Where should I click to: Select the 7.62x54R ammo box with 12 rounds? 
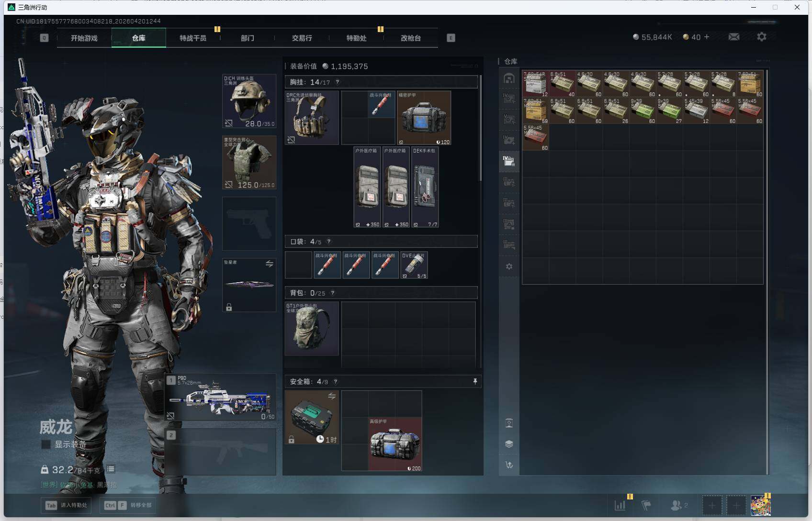click(x=535, y=84)
